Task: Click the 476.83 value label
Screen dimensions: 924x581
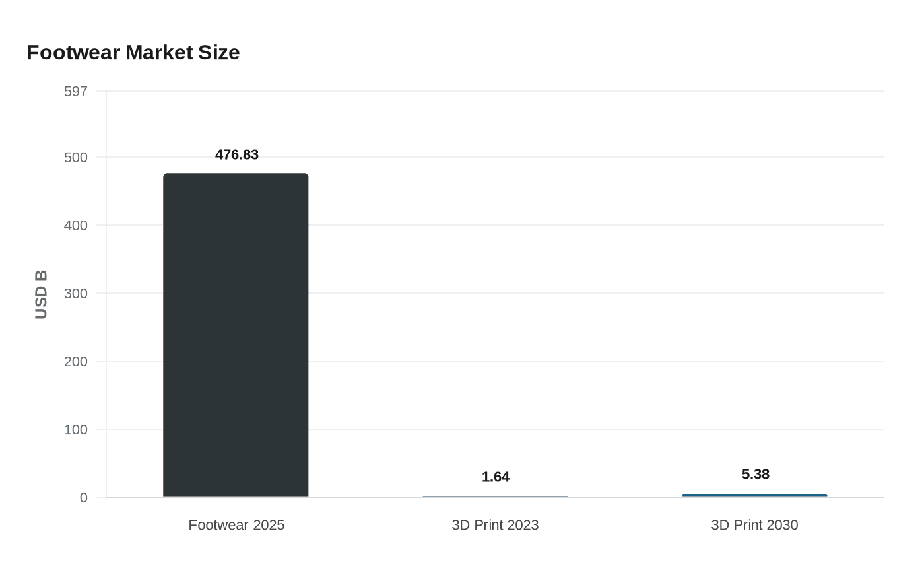Action: (237, 155)
